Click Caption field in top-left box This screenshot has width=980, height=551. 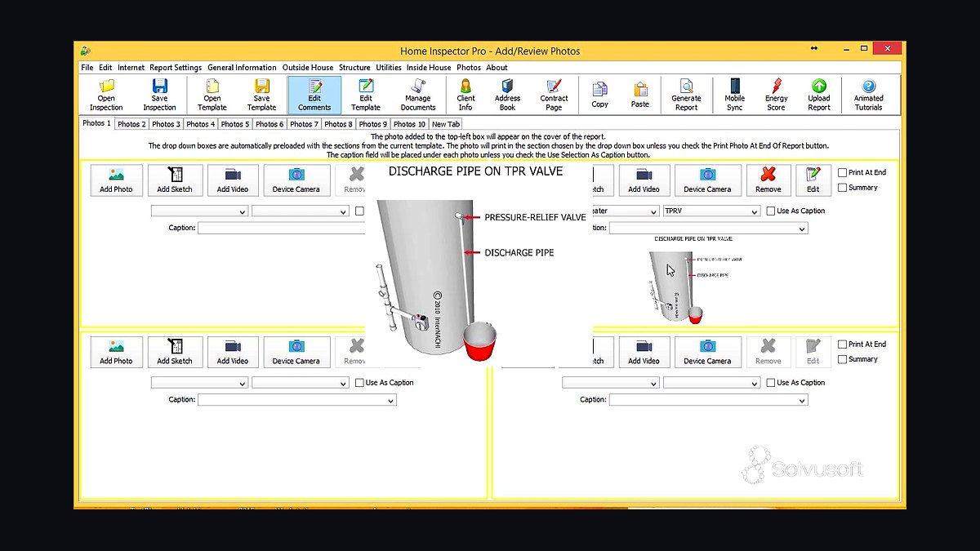(x=282, y=229)
